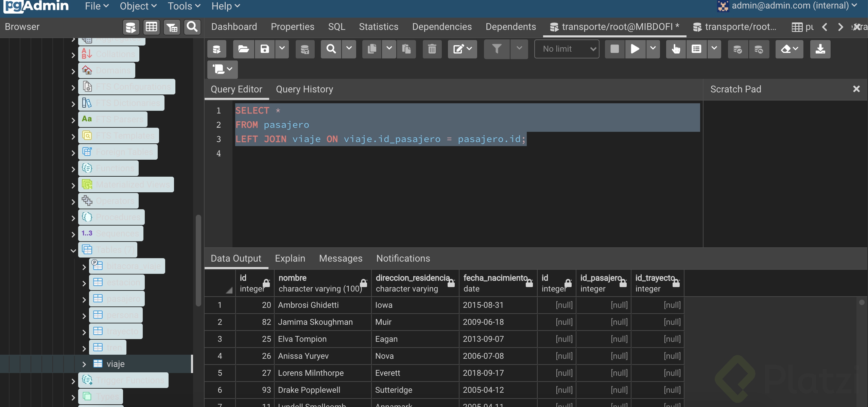
Task: Select the viaje table in the tree
Action: tap(116, 364)
